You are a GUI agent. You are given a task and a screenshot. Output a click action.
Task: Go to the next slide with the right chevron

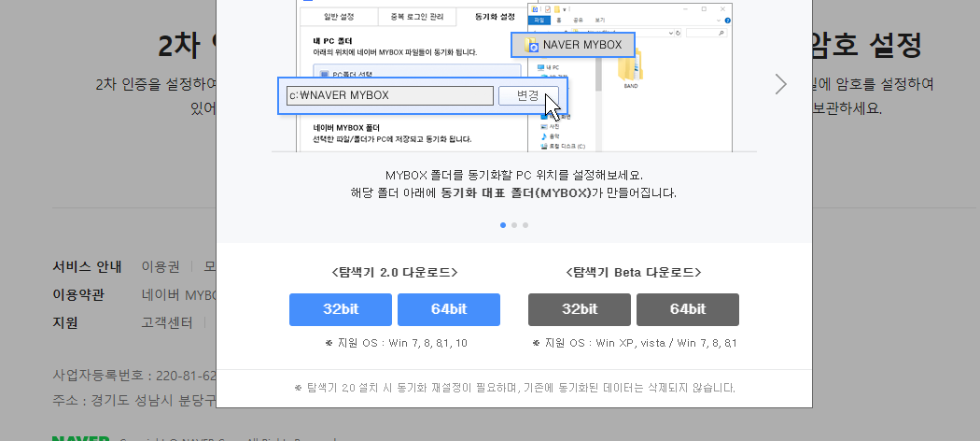(780, 84)
